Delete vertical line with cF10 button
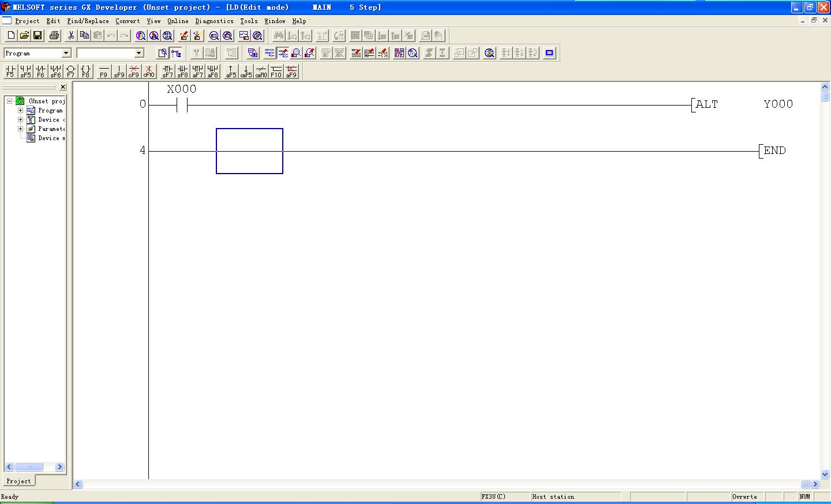This screenshot has height=504, width=831. tap(149, 71)
